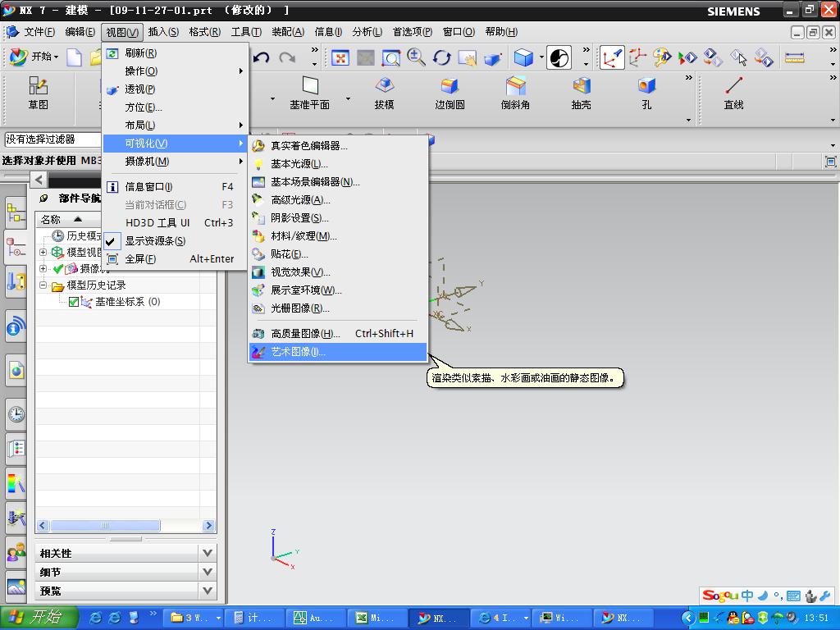Expand the 布局 submenu
This screenshot has height=630, width=840.
point(175,126)
